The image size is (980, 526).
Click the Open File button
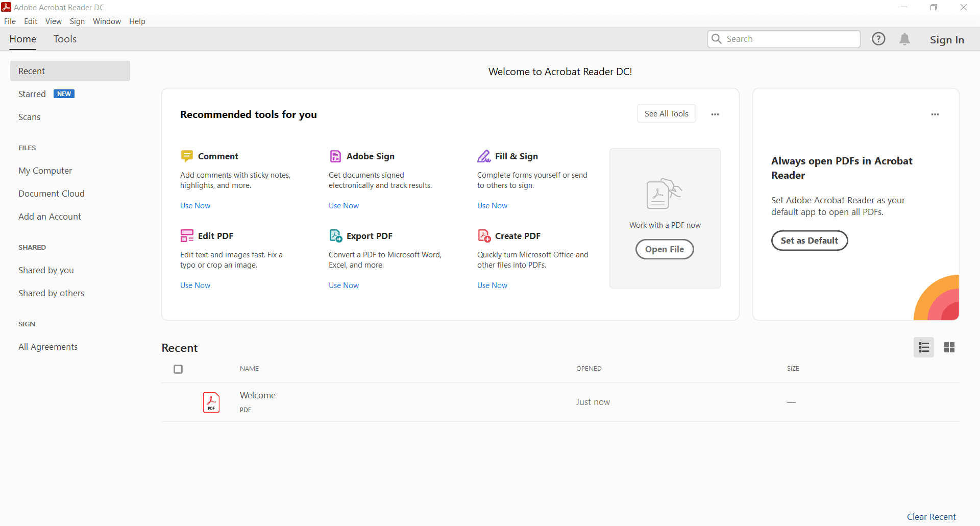[x=665, y=249]
